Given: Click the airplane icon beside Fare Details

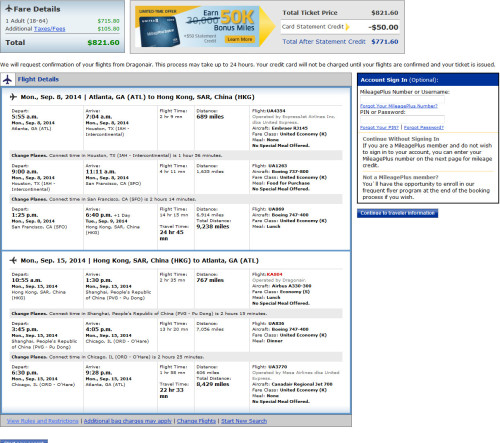Looking at the screenshot, I should (x=9, y=9).
